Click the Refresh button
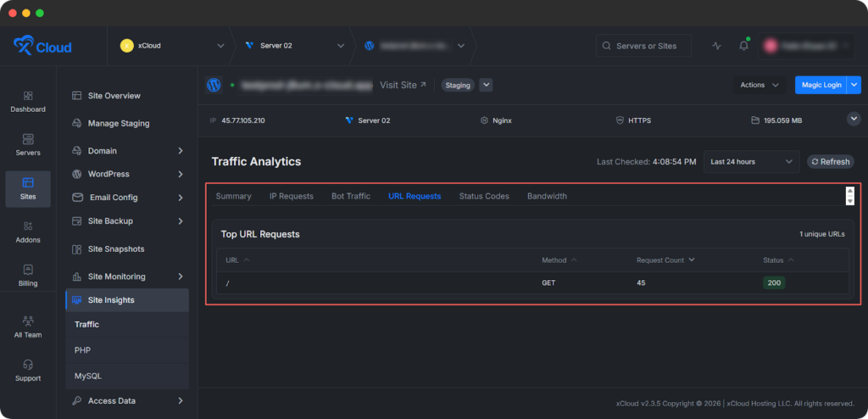Image resolution: width=868 pixels, height=419 pixels. click(830, 162)
